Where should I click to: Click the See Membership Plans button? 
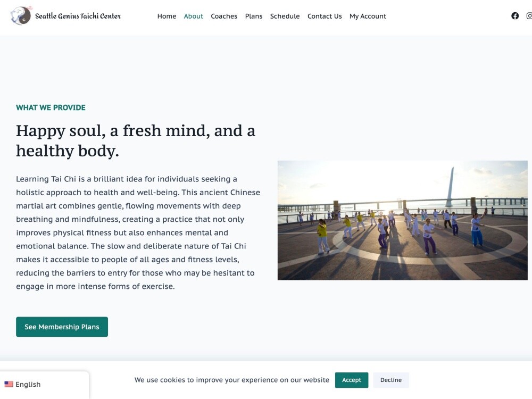click(x=62, y=327)
